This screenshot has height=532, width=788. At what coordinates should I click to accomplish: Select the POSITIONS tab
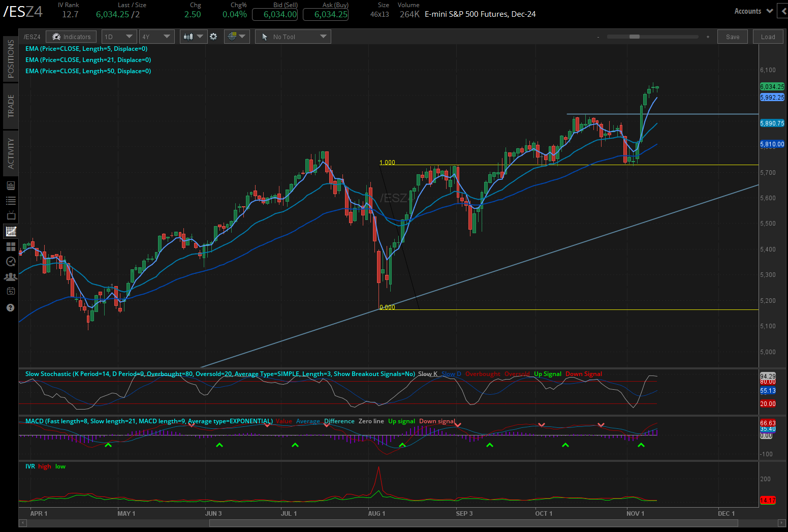(10, 58)
